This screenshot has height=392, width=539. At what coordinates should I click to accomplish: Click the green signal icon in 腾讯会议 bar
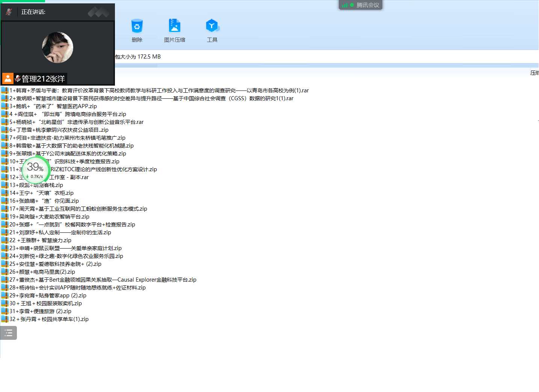(x=345, y=5)
